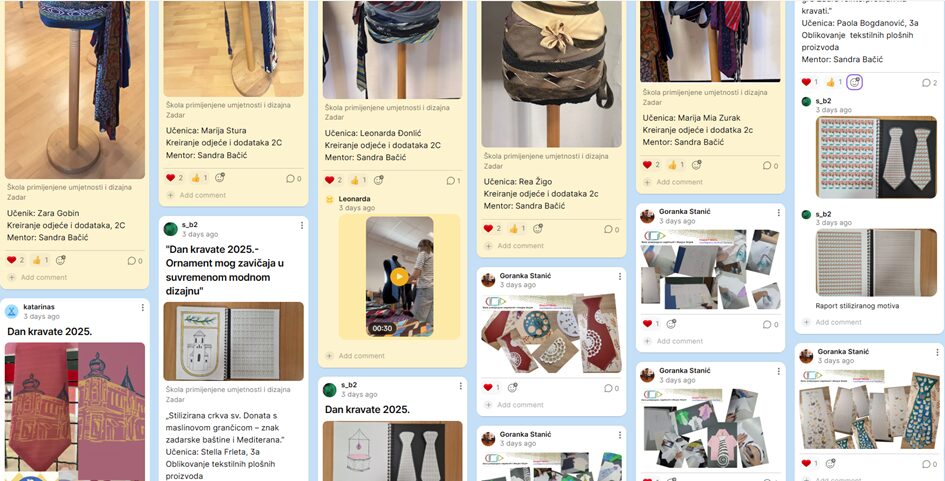Give a thumbs up to Marija Stura's post
Screen dimensions: 945x481
[x=196, y=178]
